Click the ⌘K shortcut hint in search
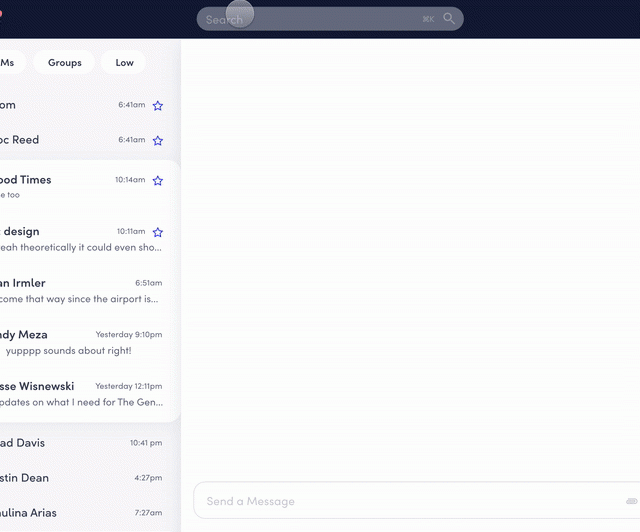640x532 pixels. (x=428, y=19)
